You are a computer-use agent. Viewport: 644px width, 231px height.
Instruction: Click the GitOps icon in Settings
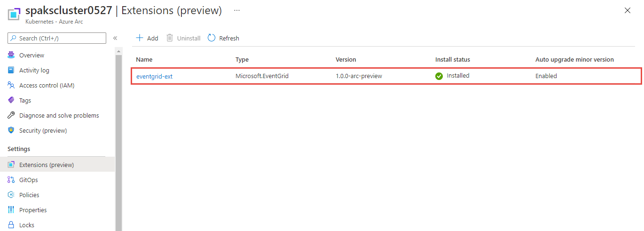click(x=11, y=180)
